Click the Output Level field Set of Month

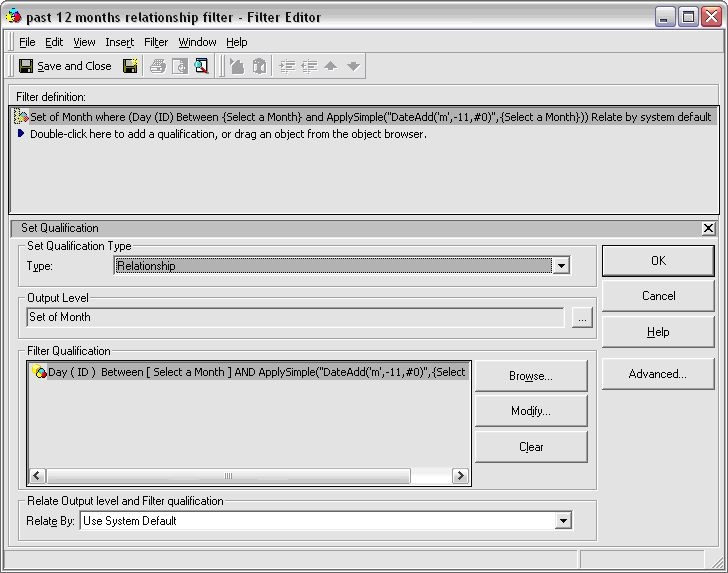[295, 317]
